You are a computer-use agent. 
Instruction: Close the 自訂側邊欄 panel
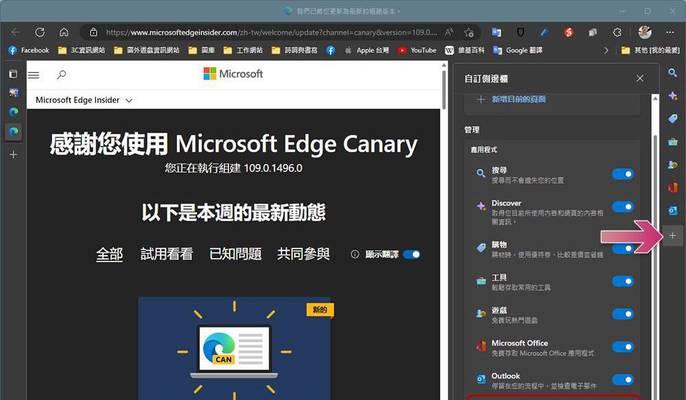[640, 78]
